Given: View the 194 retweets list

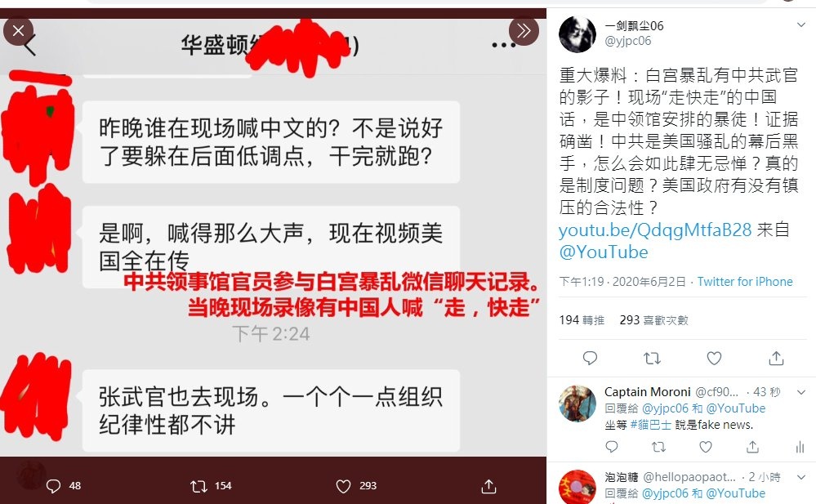Looking at the screenshot, I should [x=582, y=320].
